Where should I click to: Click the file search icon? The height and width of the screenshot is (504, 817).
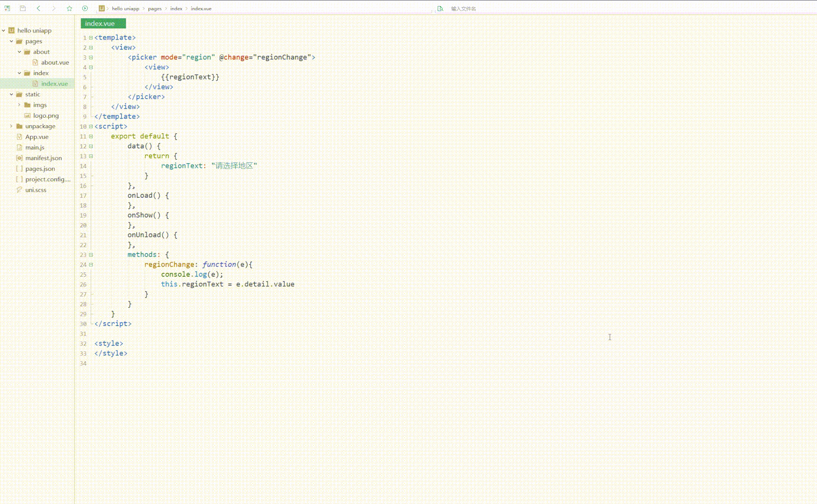pyautogui.click(x=440, y=8)
